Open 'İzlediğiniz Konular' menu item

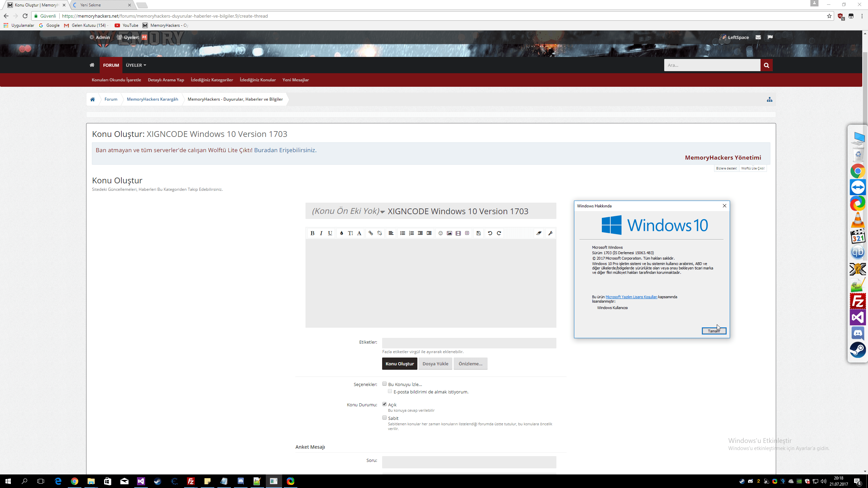click(x=258, y=80)
